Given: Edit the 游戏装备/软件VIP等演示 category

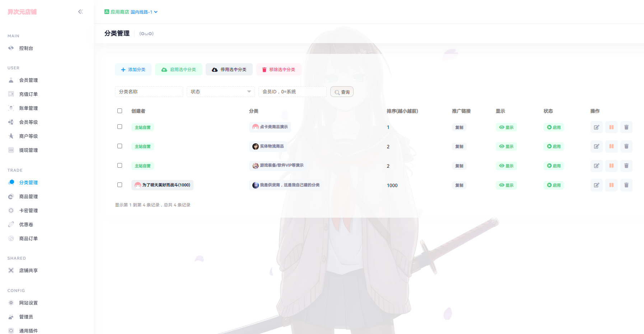Looking at the screenshot, I should [597, 166].
